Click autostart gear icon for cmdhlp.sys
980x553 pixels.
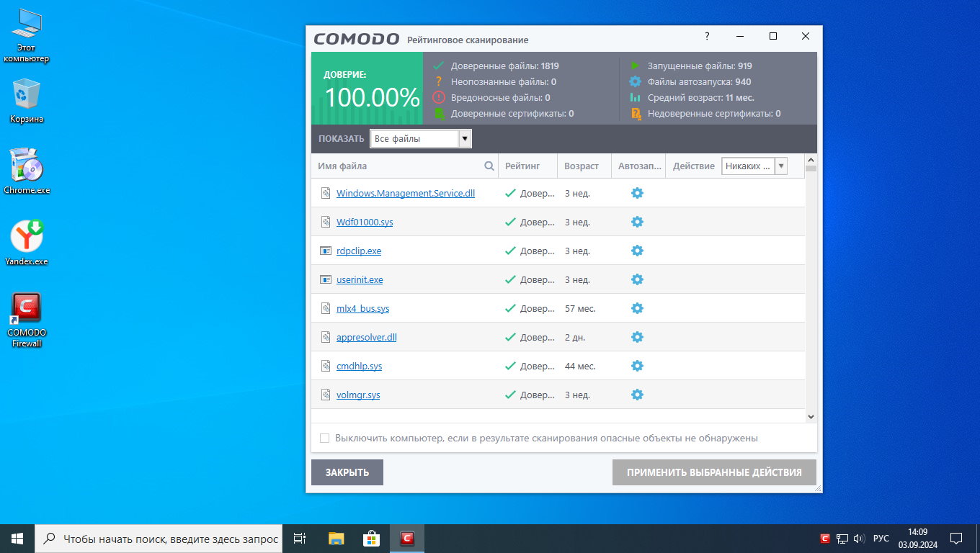coord(637,366)
